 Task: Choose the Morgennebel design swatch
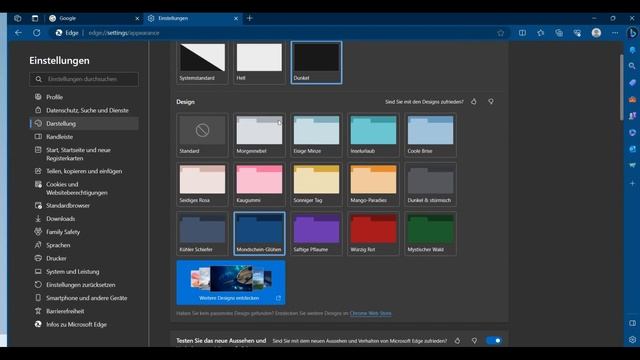point(259,135)
